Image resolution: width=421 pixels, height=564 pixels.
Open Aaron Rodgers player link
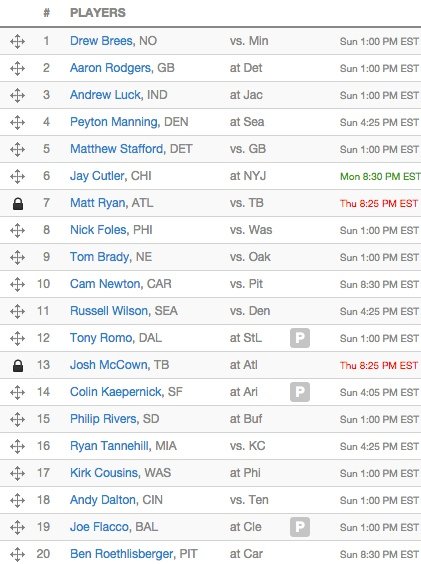110,68
